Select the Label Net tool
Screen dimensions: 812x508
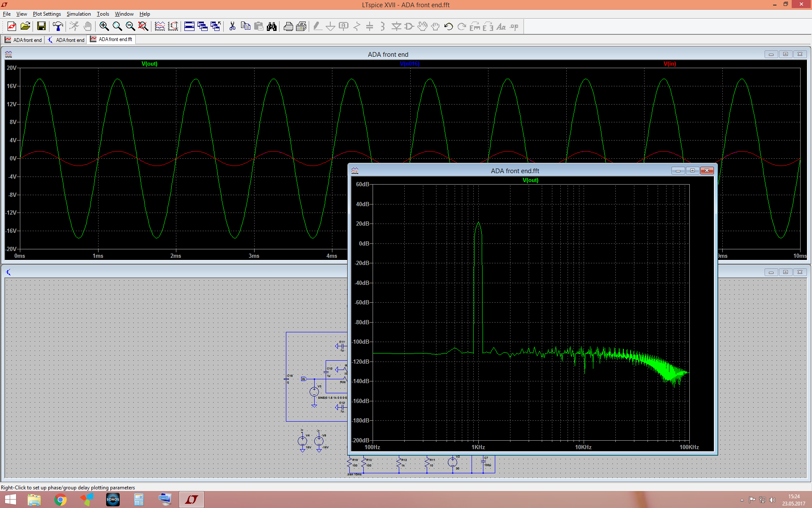tap(344, 27)
